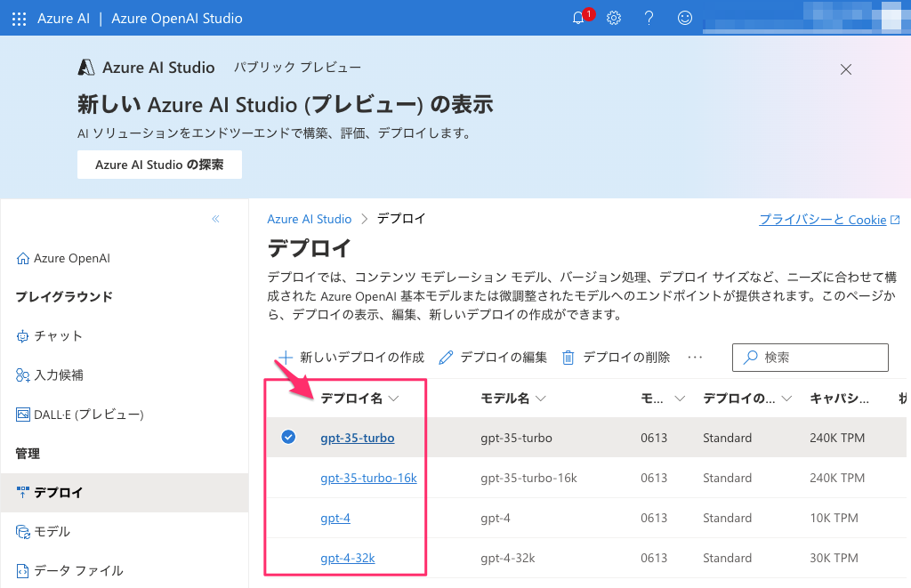
Task: Click Azure OpenAI Studio header title
Action: tap(177, 19)
